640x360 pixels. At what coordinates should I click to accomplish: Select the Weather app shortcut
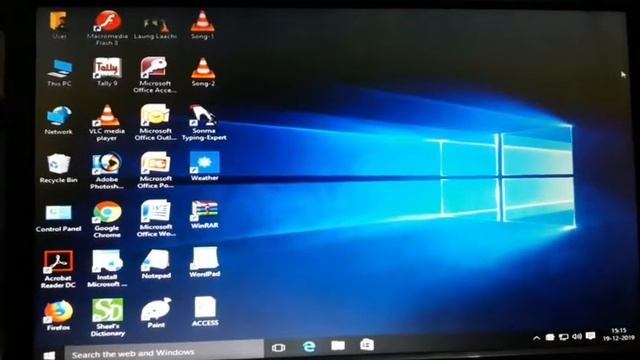coord(204,167)
